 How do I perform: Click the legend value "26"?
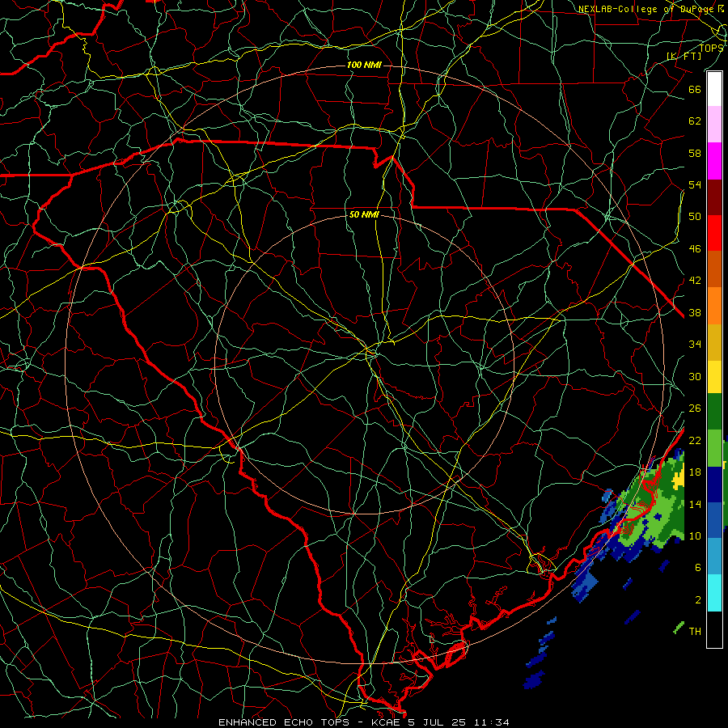(695, 408)
